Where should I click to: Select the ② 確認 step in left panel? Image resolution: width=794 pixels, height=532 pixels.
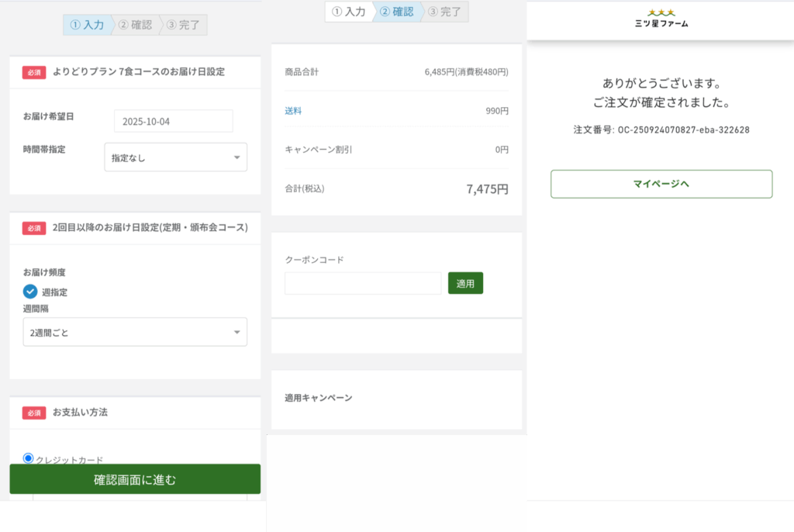click(x=136, y=25)
